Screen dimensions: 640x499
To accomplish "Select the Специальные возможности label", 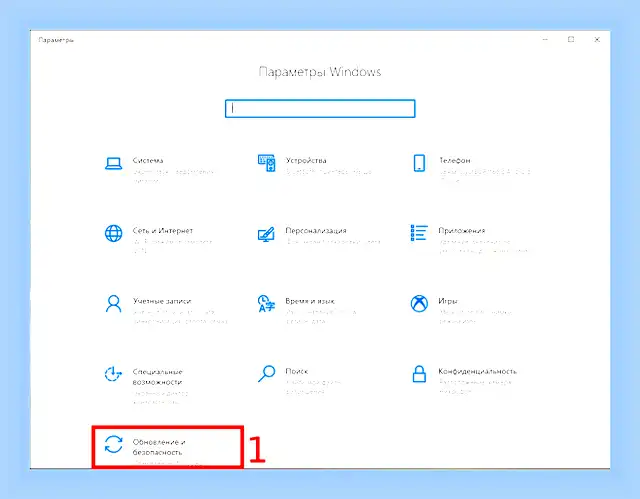I will pyautogui.click(x=158, y=377).
